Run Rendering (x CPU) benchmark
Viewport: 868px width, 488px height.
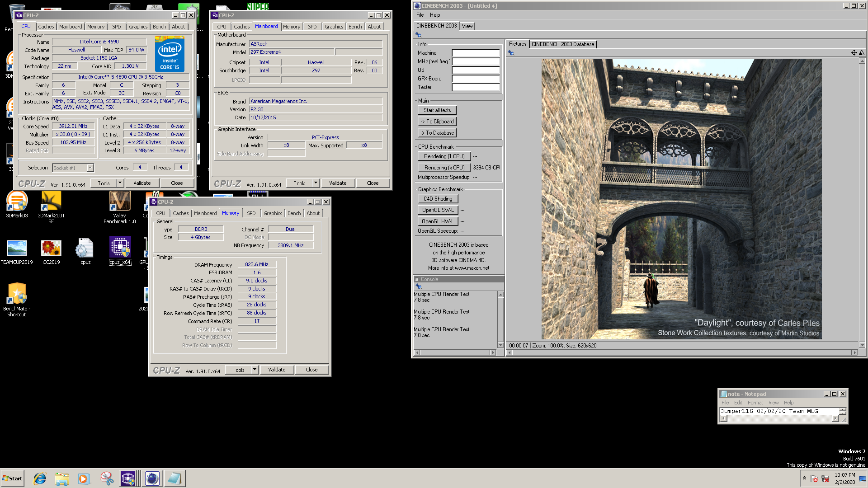444,168
